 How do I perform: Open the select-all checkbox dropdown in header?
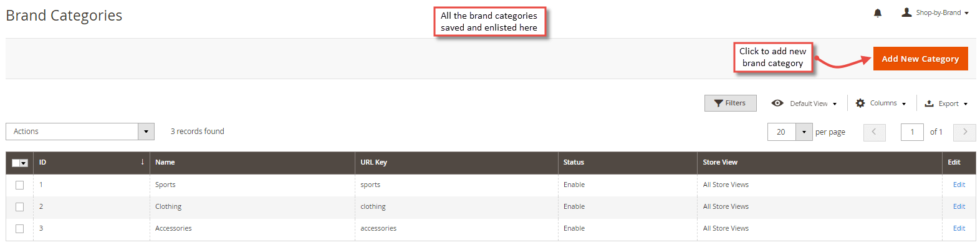point(24,163)
